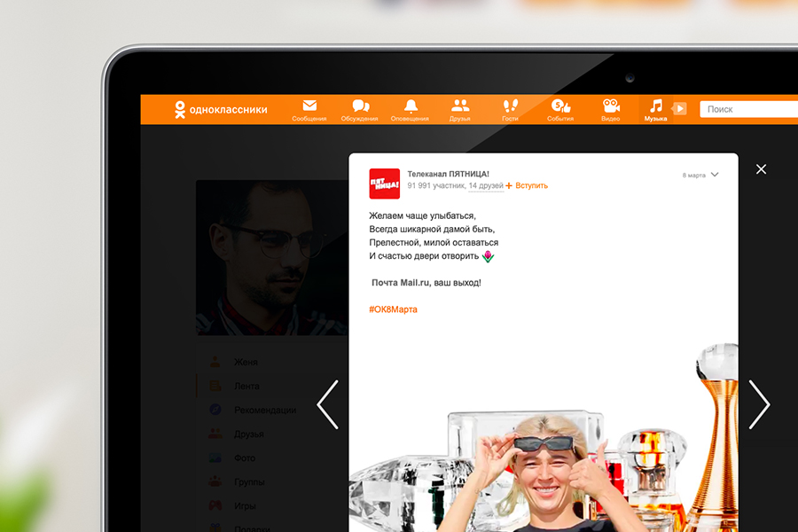Open Друзья in the orange top bar
This screenshot has height=532, width=798.
click(x=459, y=110)
